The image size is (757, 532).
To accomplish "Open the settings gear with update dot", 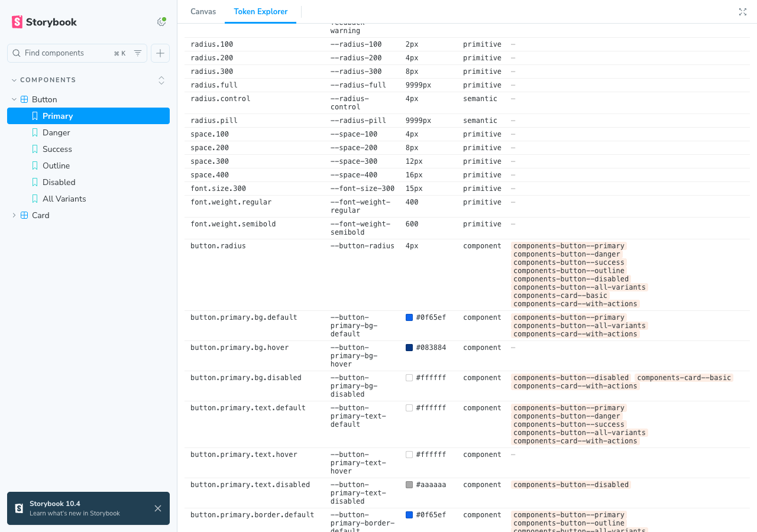I will pyautogui.click(x=161, y=22).
